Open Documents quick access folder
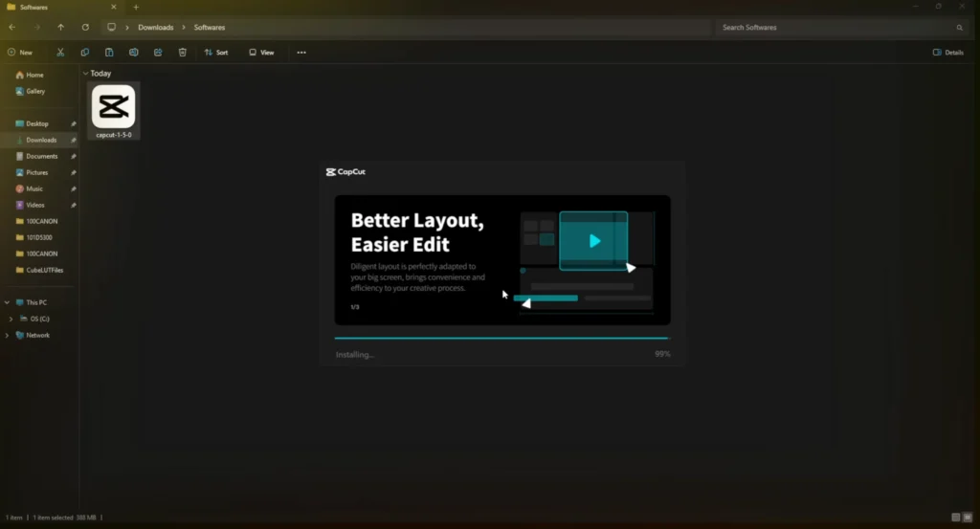 [x=41, y=156]
